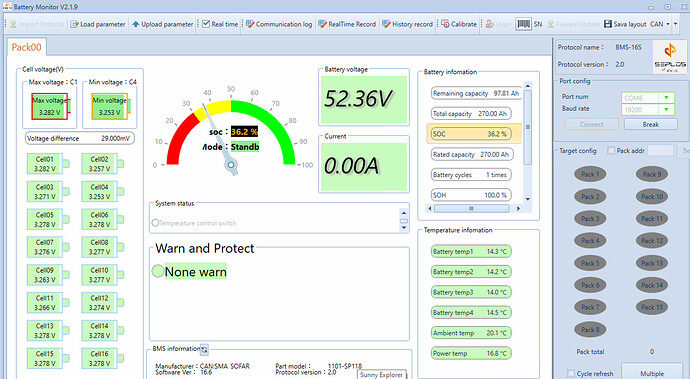Screen dimensions: 690x379
Task: Select the Pack 2 indicator
Action: 590,196
